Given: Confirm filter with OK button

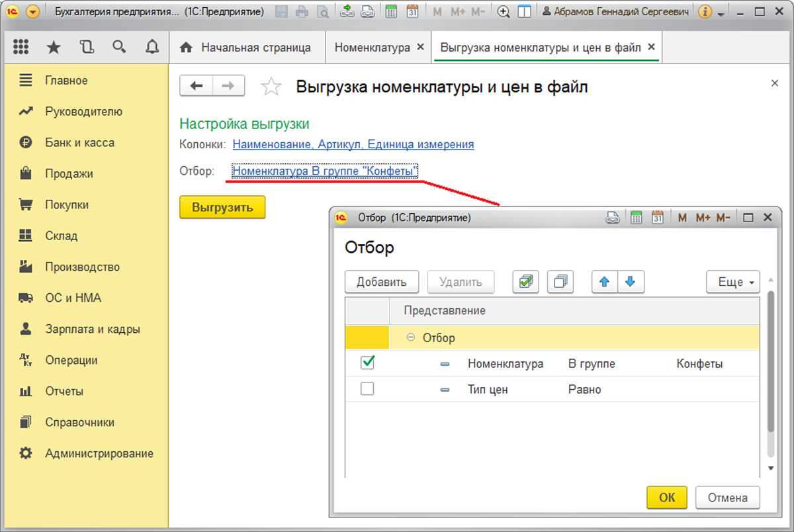Looking at the screenshot, I should click(x=667, y=498).
